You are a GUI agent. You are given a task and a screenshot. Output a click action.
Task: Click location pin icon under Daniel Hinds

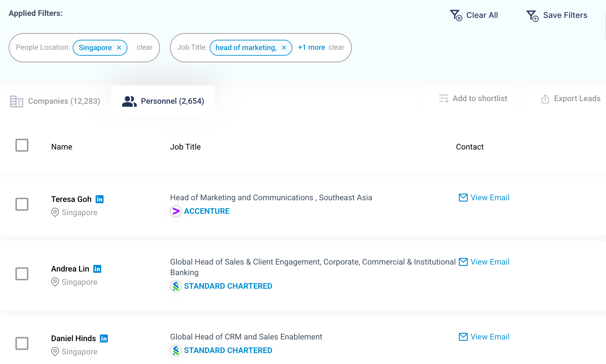(x=55, y=352)
